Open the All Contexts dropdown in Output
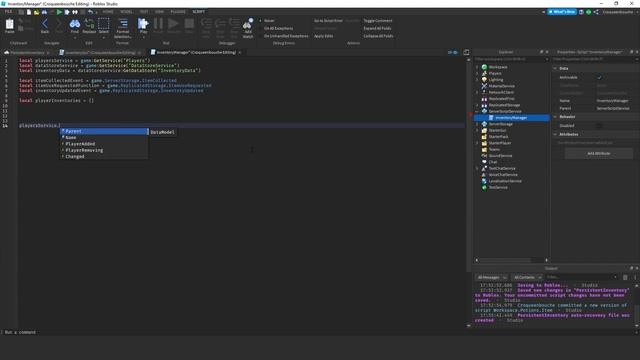Image resolution: width=640 pixels, height=360 pixels. point(527,277)
